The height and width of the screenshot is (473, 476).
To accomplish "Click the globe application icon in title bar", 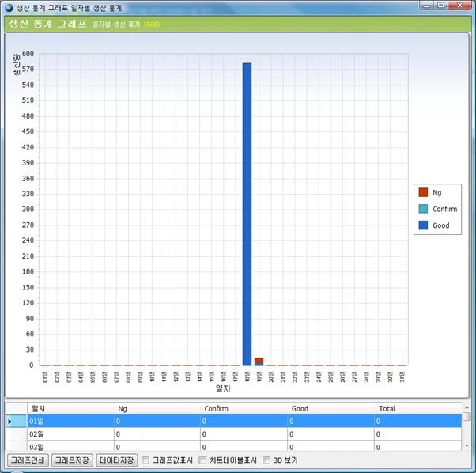I will 9,8.
